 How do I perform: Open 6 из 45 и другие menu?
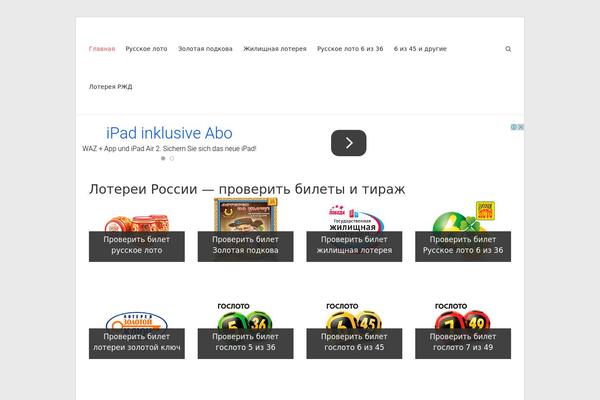420,49
